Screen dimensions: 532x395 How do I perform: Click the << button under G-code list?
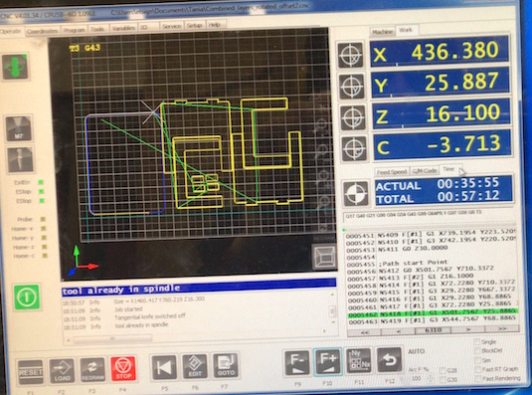click(365, 332)
